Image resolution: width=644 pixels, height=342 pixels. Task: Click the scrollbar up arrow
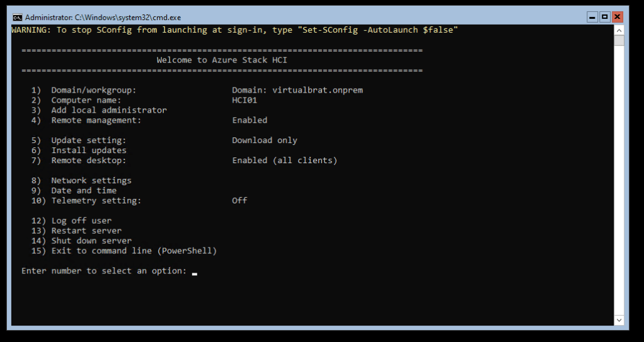click(x=619, y=30)
